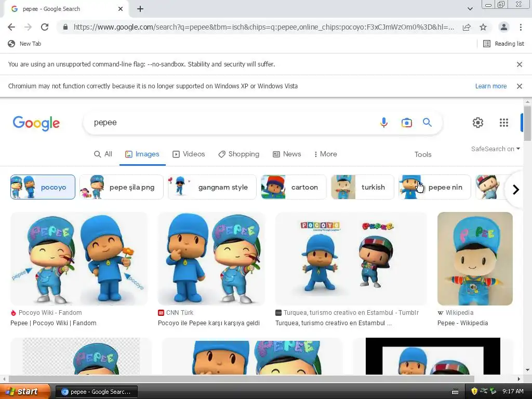Go back to the previous page
This screenshot has width=532, height=399.
point(11,27)
